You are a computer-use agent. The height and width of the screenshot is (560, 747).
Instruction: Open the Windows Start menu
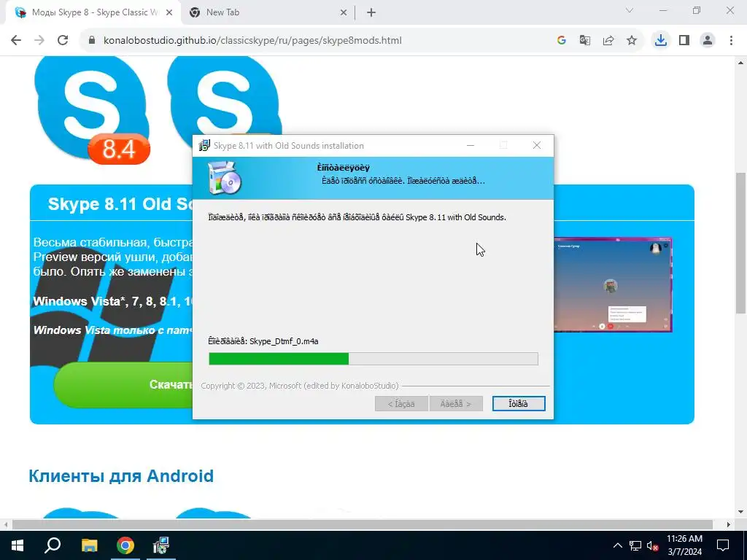[18, 545]
